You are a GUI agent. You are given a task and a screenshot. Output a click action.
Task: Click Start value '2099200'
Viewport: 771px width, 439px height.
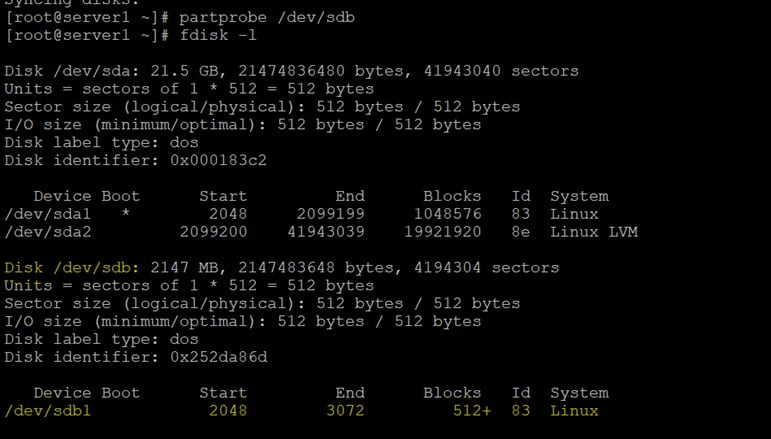pos(213,232)
